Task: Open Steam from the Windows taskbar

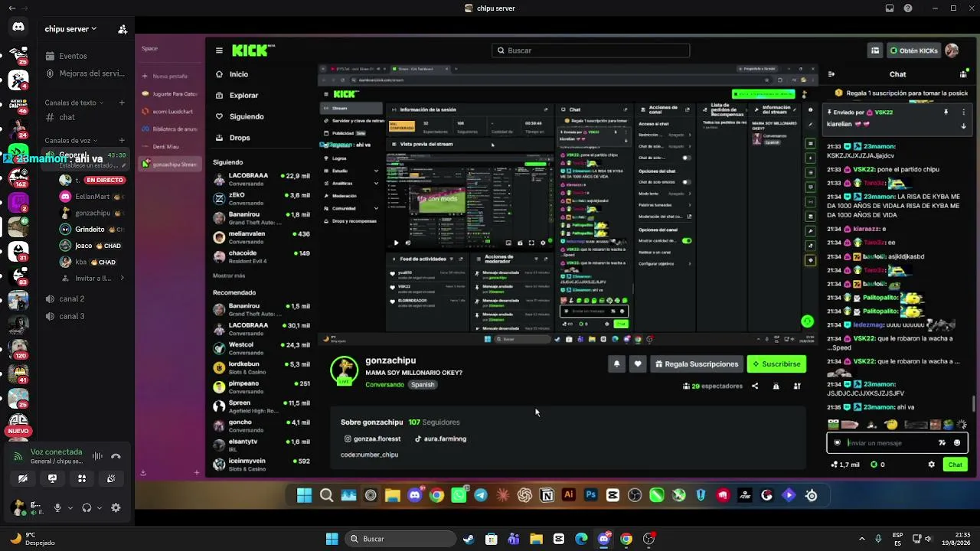Action: [469, 539]
